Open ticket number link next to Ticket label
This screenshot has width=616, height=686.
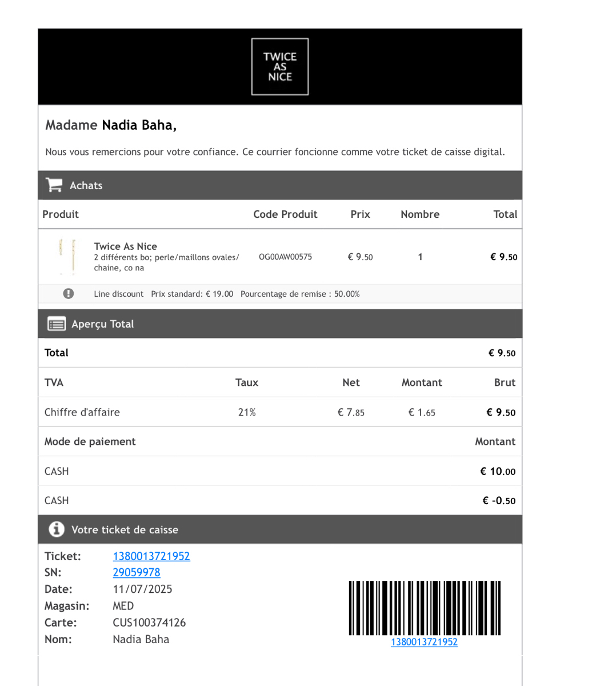click(151, 556)
